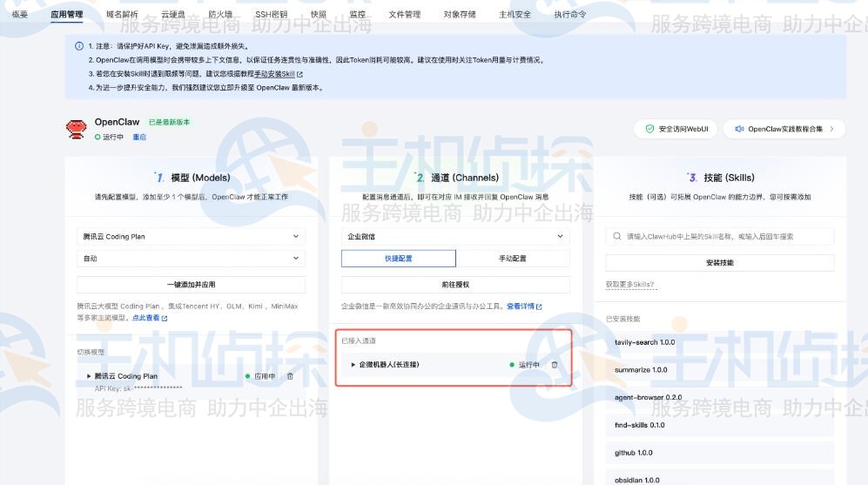Viewport: 868px width, 485px height.
Task: Delete the 企微机器人(长连接) channel
Action: 555,365
